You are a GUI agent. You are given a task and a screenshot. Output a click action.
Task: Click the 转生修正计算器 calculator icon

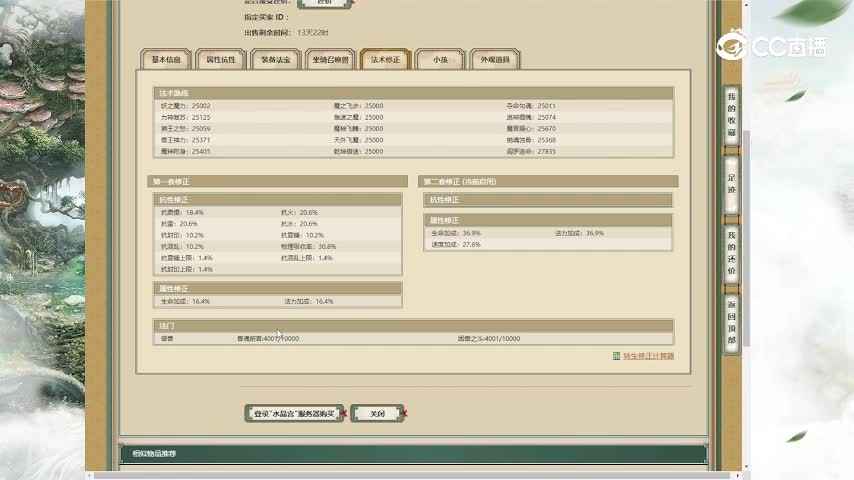(616, 356)
